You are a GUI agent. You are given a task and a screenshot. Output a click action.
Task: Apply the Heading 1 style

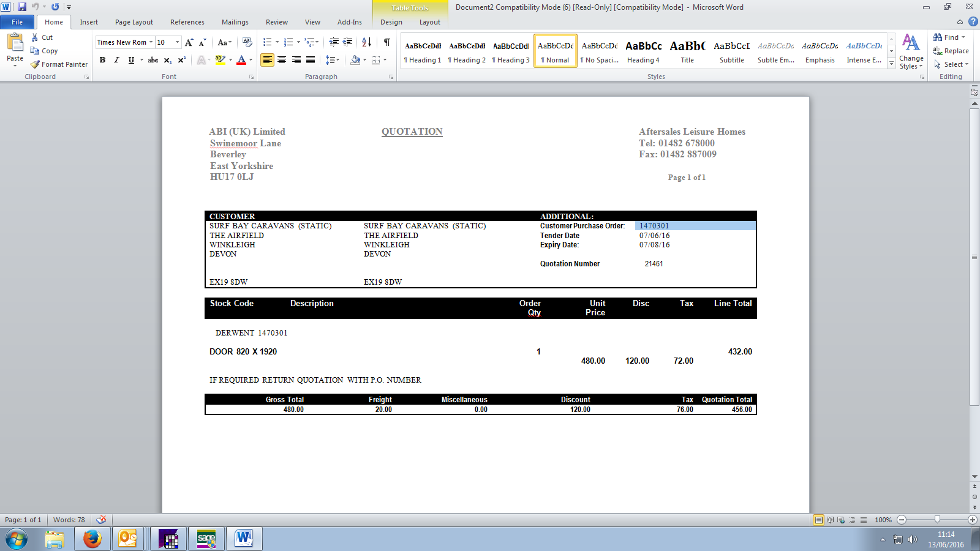point(423,51)
